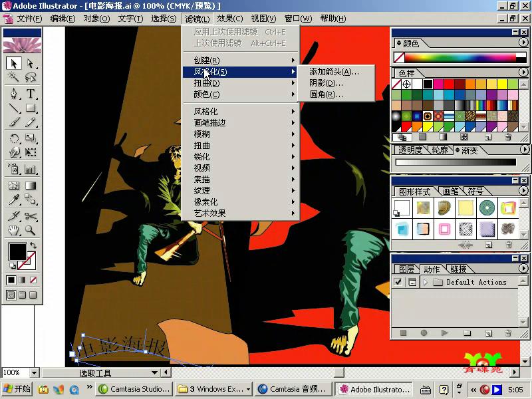Image resolution: width=532 pixels, height=399 pixels.
Task: Select the Blend tool
Action: (31, 199)
